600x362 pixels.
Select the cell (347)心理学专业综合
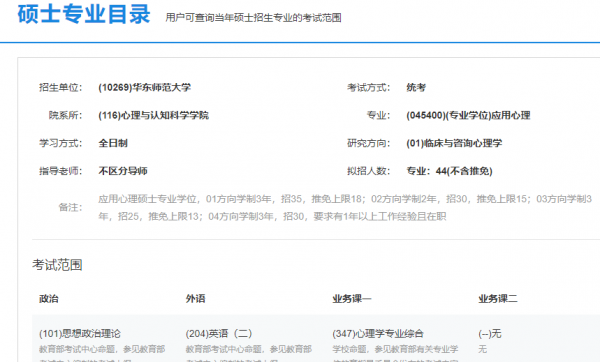(x=378, y=334)
